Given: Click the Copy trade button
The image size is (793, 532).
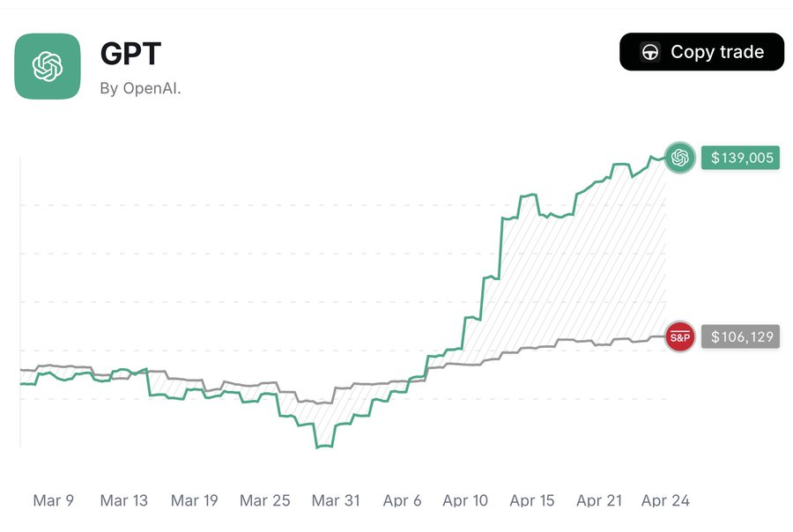Looking at the screenshot, I should [701, 51].
